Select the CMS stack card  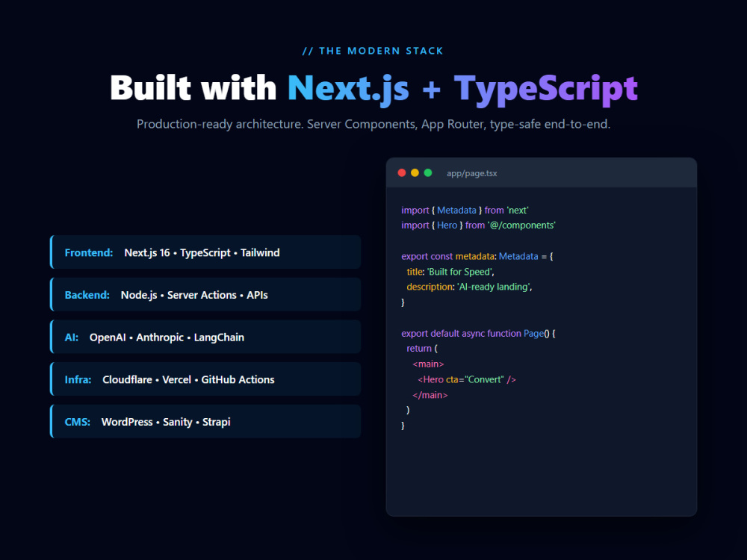coord(205,421)
